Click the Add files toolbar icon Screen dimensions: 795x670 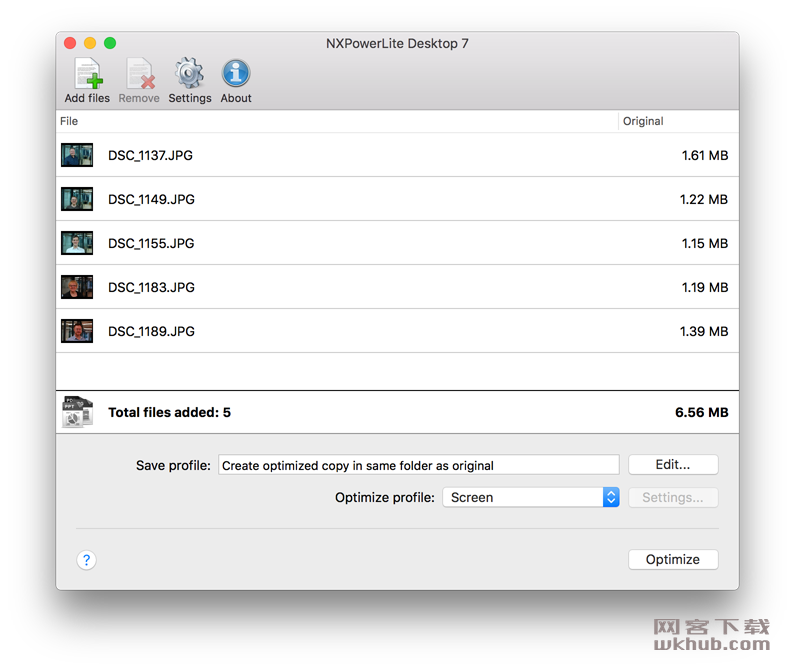pyautogui.click(x=89, y=74)
